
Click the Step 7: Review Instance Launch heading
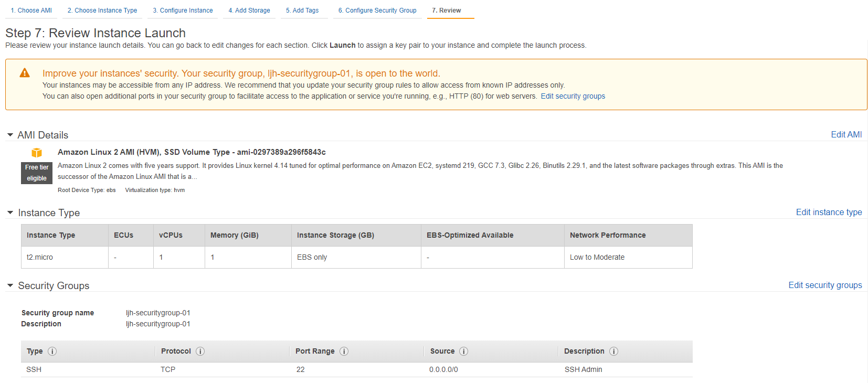click(96, 33)
